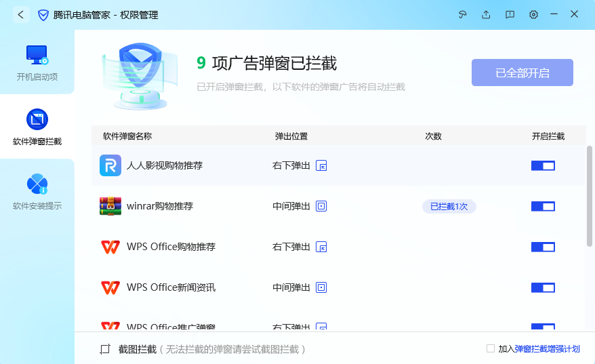Toggle blocking for WPS Office新闻资讯

[543, 287]
